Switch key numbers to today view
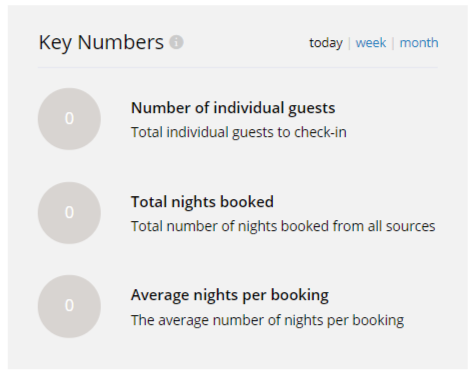The image size is (473, 372). coord(326,43)
